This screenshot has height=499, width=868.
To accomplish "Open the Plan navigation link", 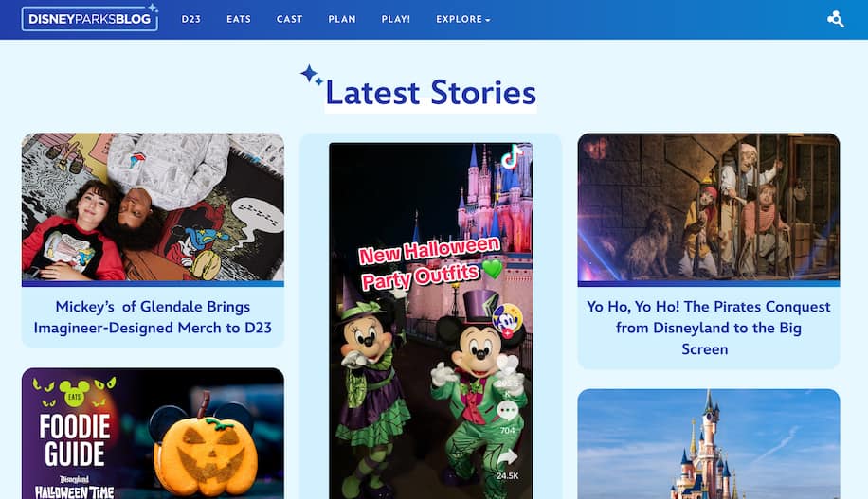I will (342, 19).
